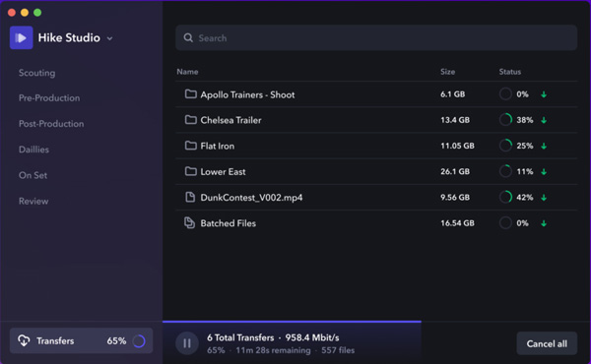Click the Flat Iron folder icon

(x=191, y=146)
